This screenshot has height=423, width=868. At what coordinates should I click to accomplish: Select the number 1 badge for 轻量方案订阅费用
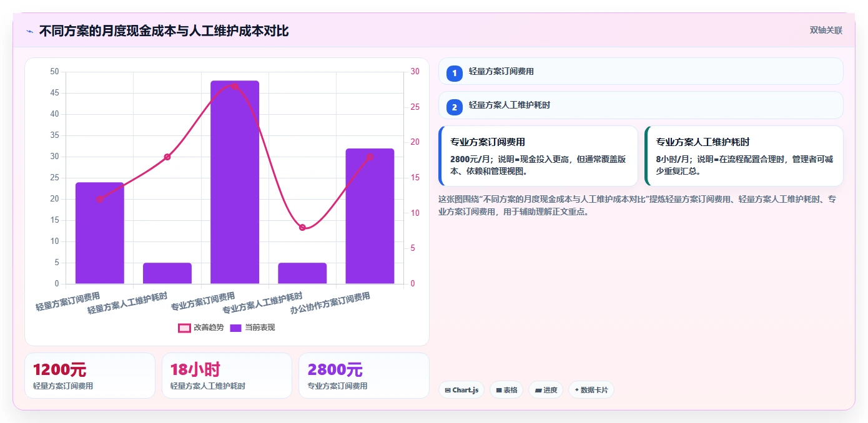[455, 73]
